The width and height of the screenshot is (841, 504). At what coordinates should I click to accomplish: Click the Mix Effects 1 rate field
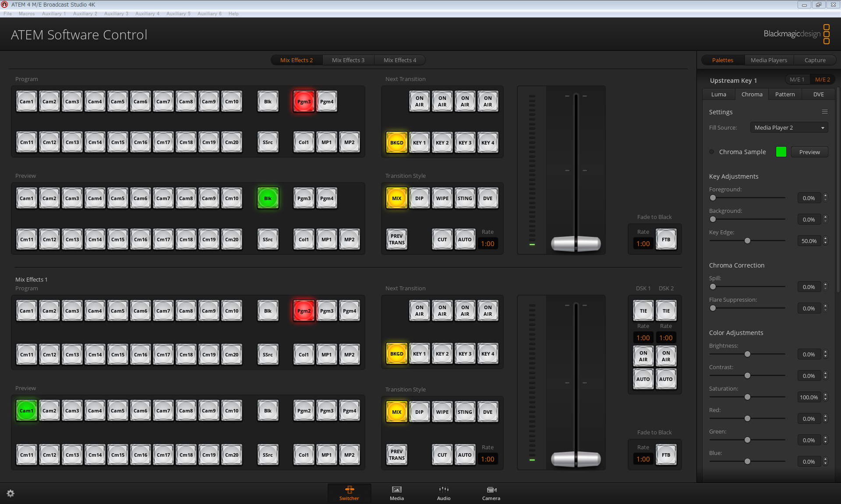pos(488,459)
